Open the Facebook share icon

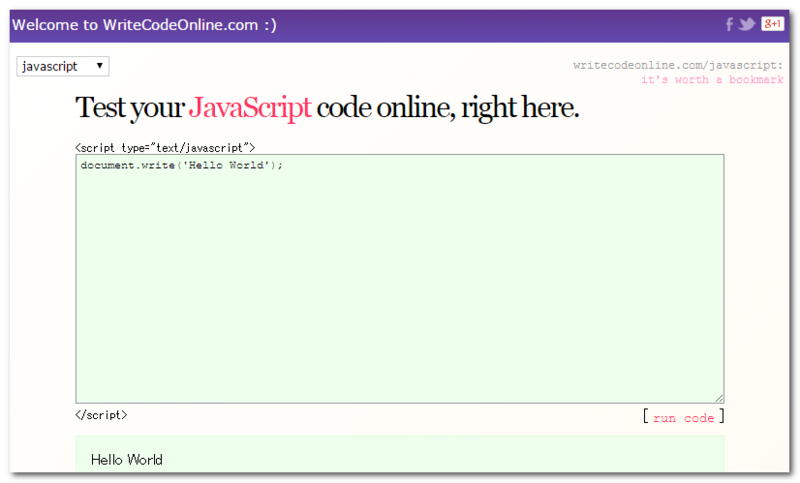(x=730, y=24)
